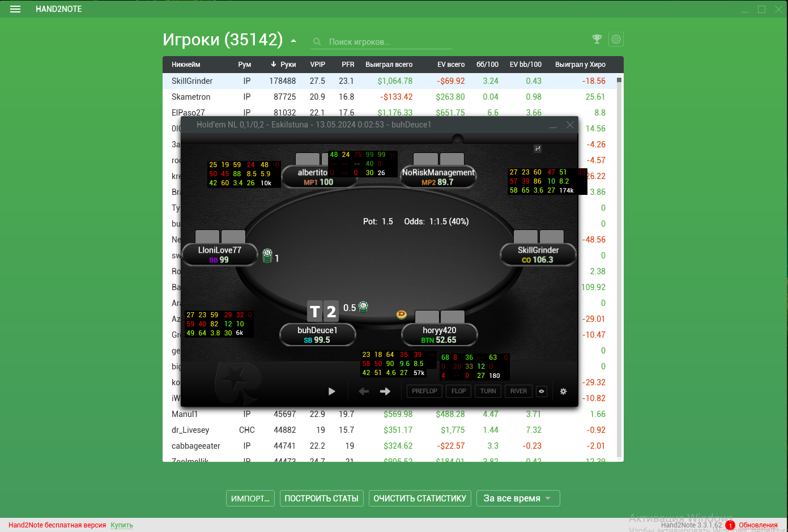This screenshot has height=532, width=788.
Task: Click the updates notification badge
Action: click(730, 525)
